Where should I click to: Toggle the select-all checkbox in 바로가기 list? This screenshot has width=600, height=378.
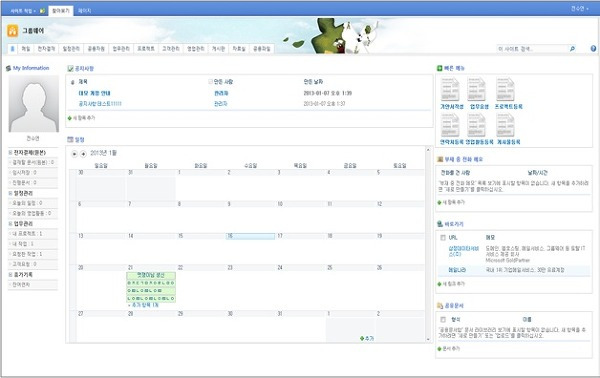[443, 238]
